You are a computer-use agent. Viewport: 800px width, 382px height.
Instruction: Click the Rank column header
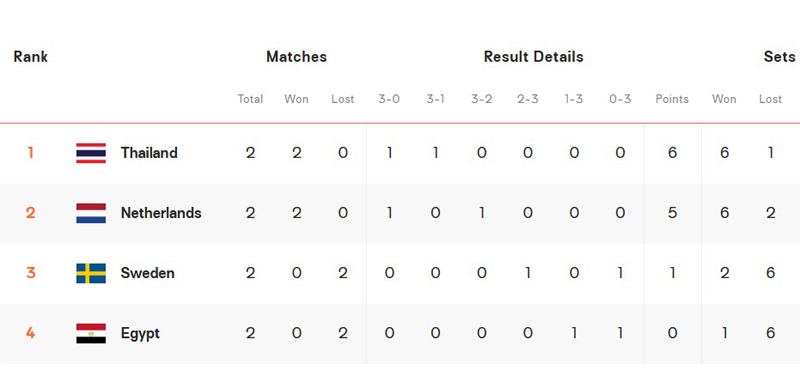(31, 57)
